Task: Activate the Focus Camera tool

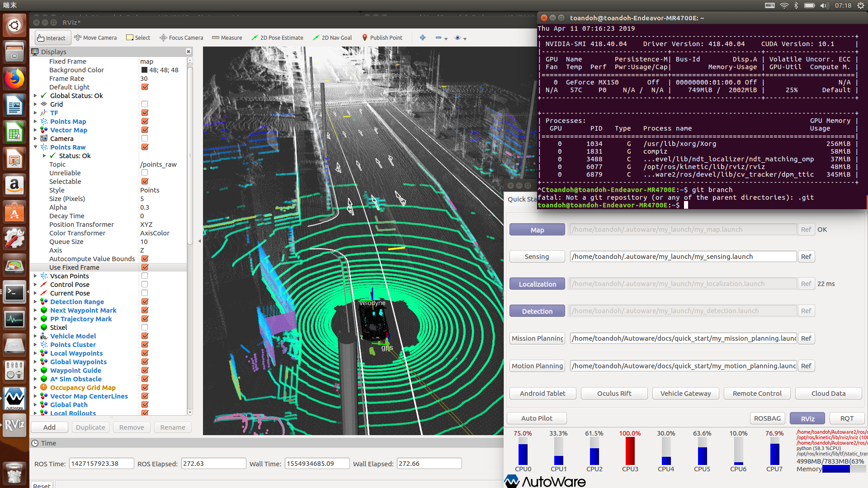Action: coord(181,38)
